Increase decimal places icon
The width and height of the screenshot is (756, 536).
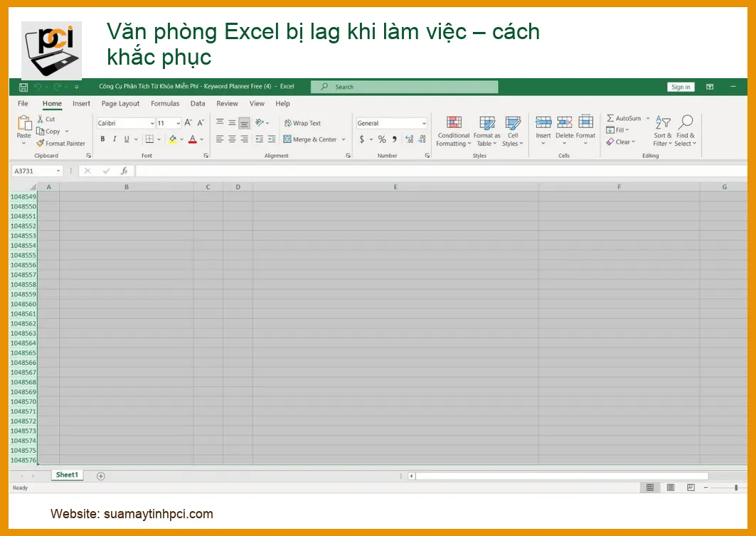[410, 139]
